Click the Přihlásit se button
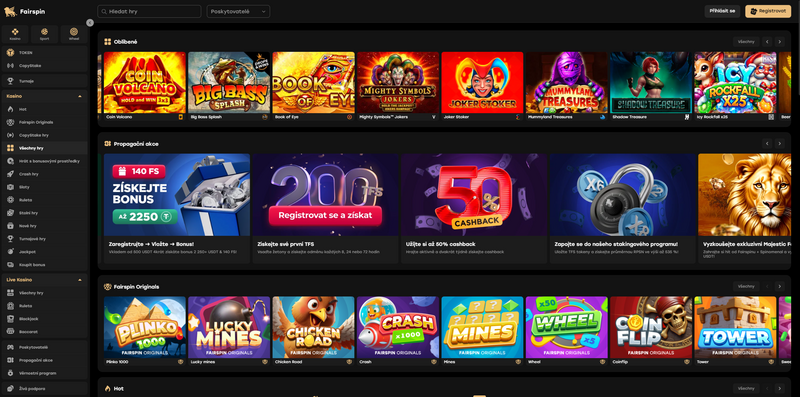Screen dimensions: 800x397 [722, 11]
